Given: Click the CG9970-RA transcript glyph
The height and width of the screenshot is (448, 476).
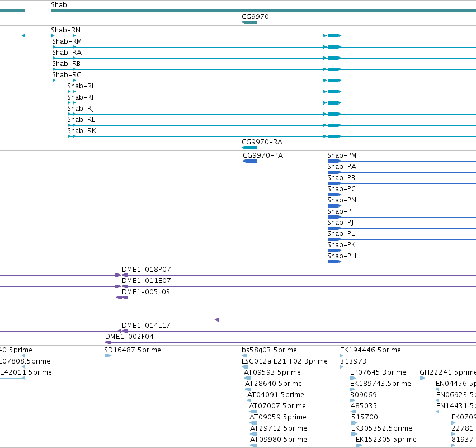Looking at the screenshot, I should 249,148.
